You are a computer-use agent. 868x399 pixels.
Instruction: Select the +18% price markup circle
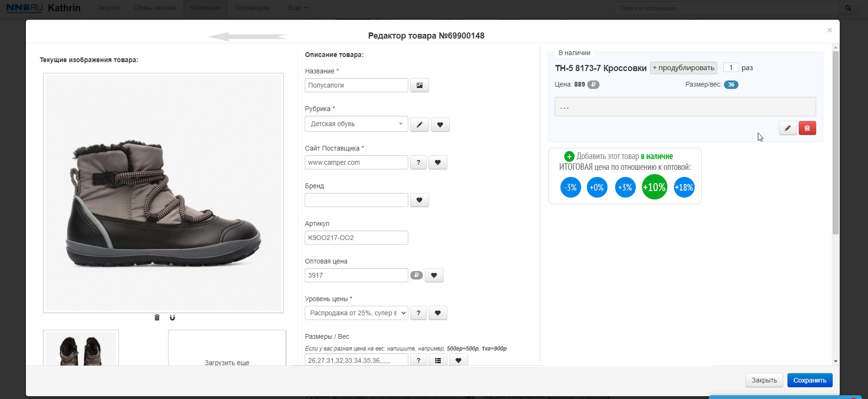pyautogui.click(x=684, y=187)
